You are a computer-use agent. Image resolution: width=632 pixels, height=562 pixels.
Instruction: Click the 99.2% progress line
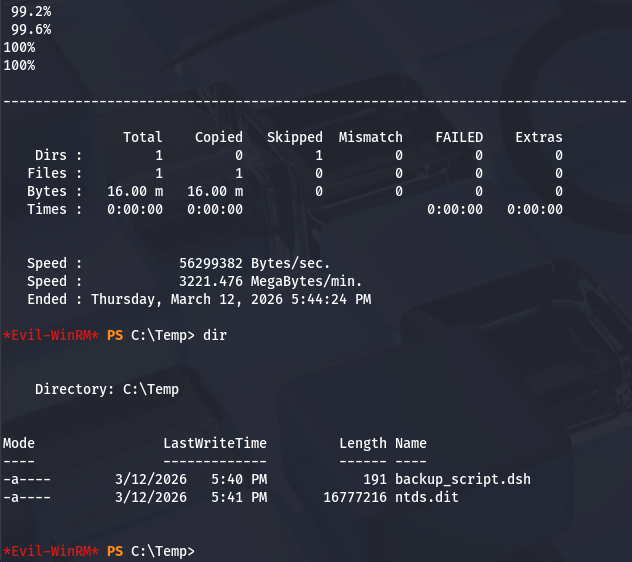(x=31, y=11)
